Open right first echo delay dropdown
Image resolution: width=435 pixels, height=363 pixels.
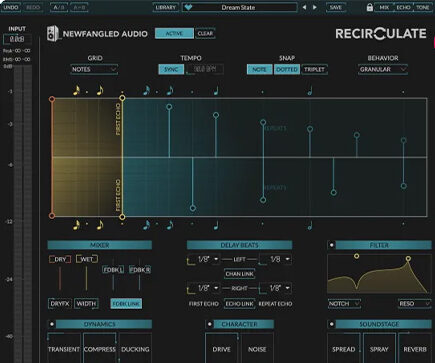click(x=203, y=288)
